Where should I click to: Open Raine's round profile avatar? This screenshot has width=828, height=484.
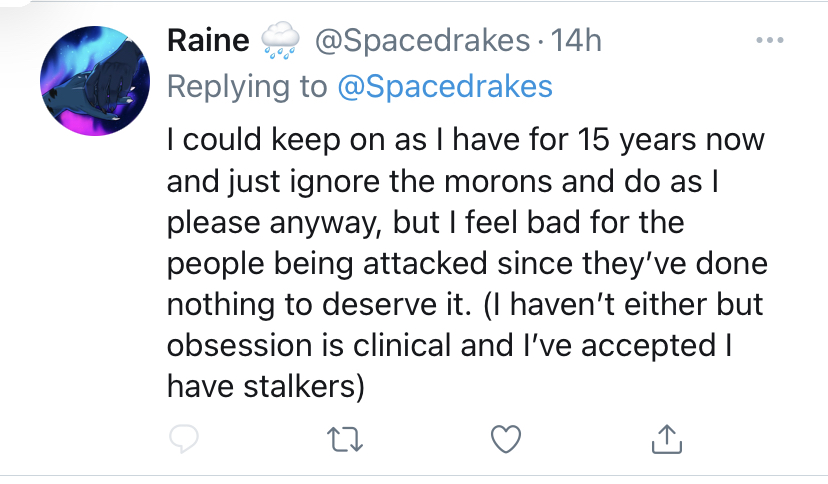(x=95, y=81)
